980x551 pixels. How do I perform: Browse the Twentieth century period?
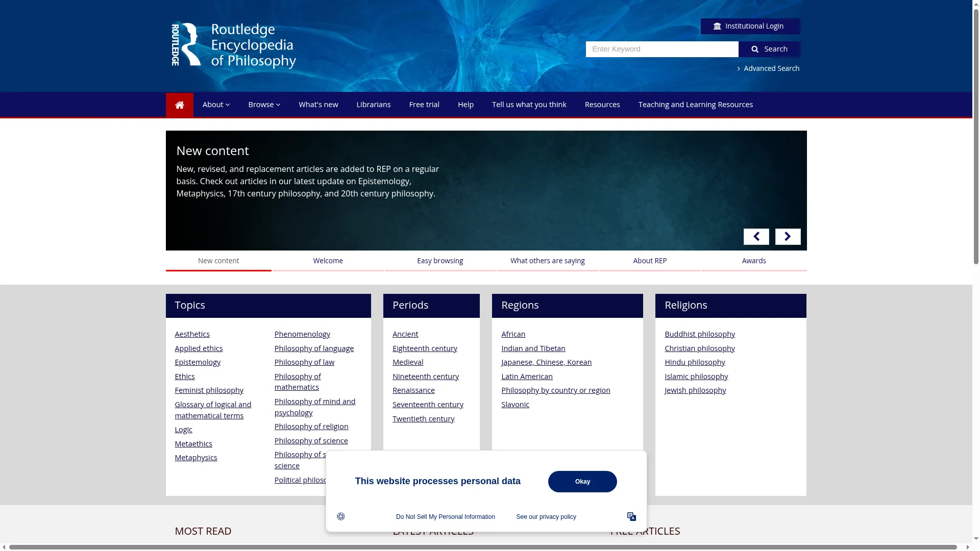(423, 419)
